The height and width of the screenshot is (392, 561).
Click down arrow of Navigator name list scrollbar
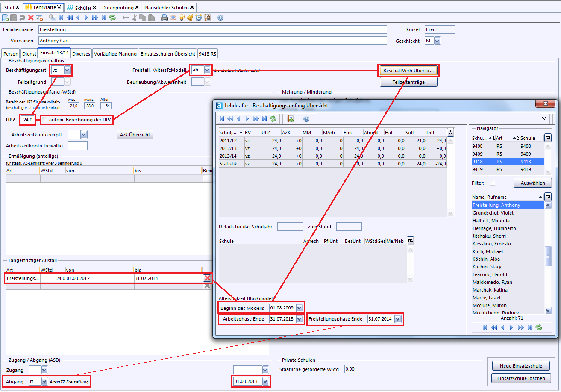tap(548, 310)
